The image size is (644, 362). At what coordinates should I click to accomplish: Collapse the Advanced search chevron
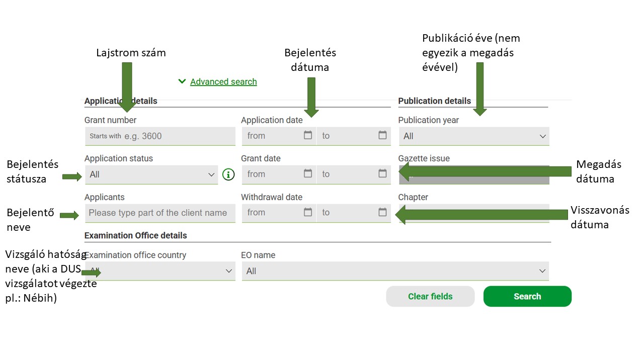pyautogui.click(x=182, y=81)
